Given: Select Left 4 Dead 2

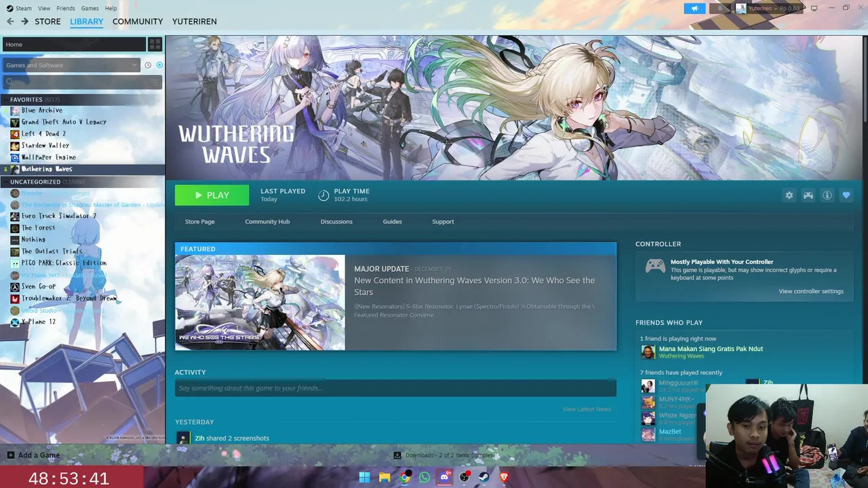Looking at the screenshot, I should click(x=43, y=134).
